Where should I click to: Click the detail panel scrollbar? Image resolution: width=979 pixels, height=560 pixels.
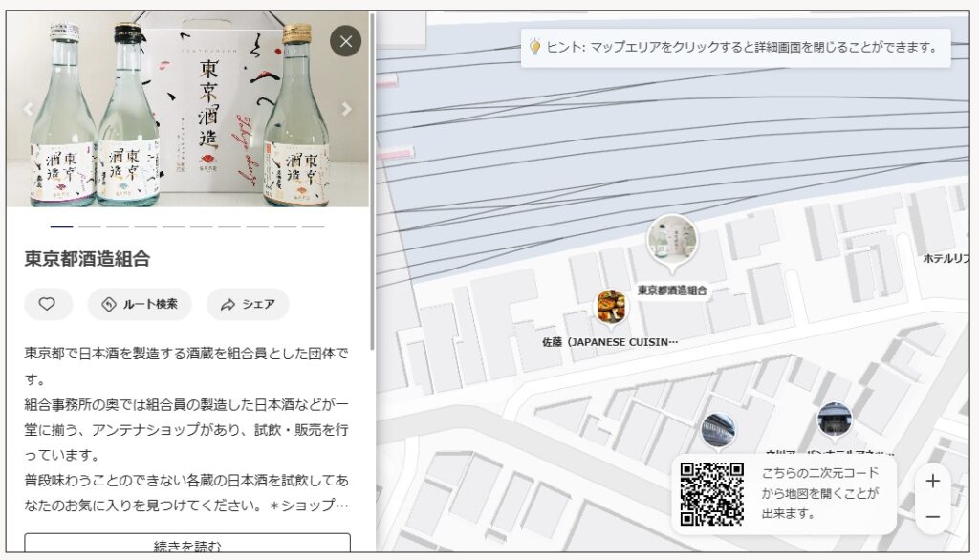click(x=372, y=181)
